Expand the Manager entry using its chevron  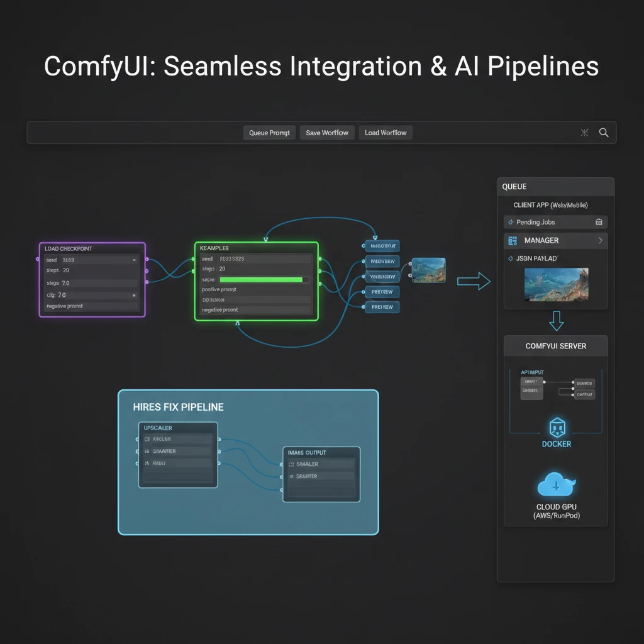pos(601,241)
